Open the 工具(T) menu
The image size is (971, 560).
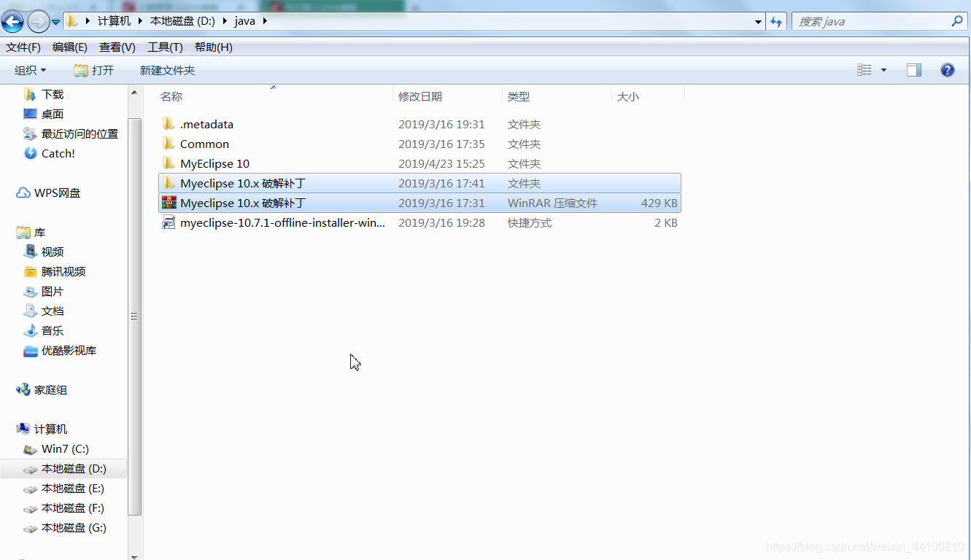[165, 47]
